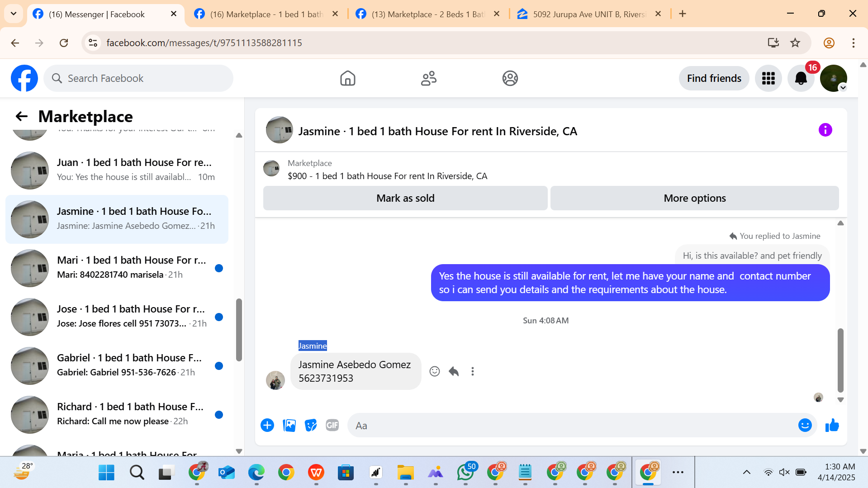
Task: Go back using Marketplace back arrow
Action: pos(22,116)
